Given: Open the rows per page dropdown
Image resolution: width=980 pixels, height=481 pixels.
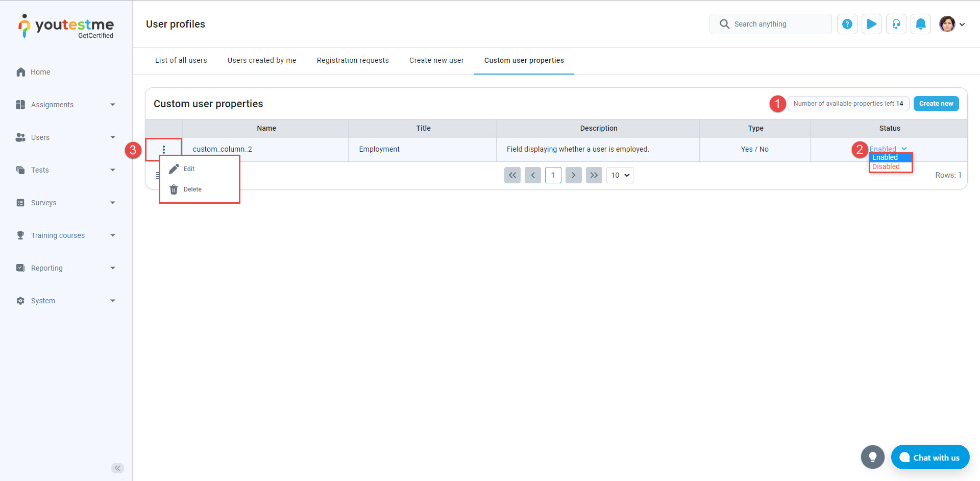Looking at the screenshot, I should (620, 175).
